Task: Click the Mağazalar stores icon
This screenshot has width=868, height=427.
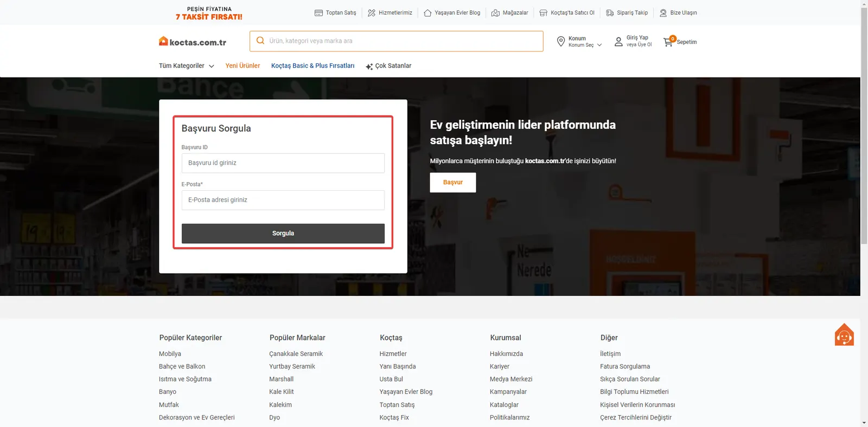Action: click(495, 12)
